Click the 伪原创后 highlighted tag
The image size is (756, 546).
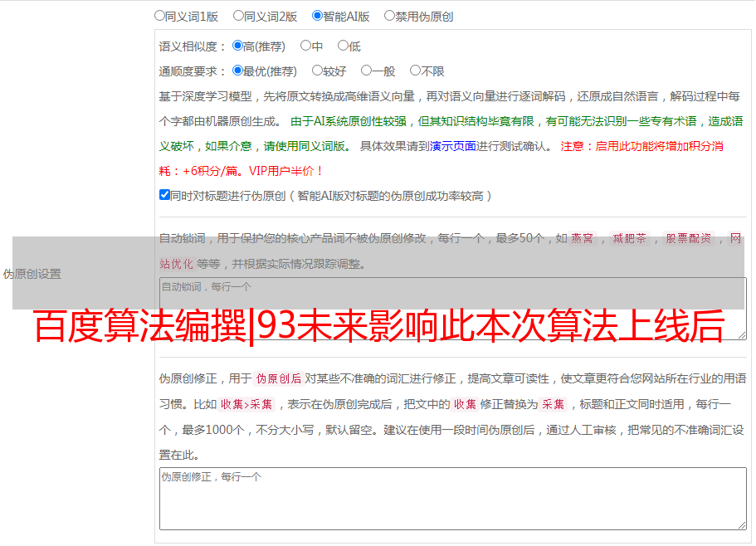pos(279,378)
